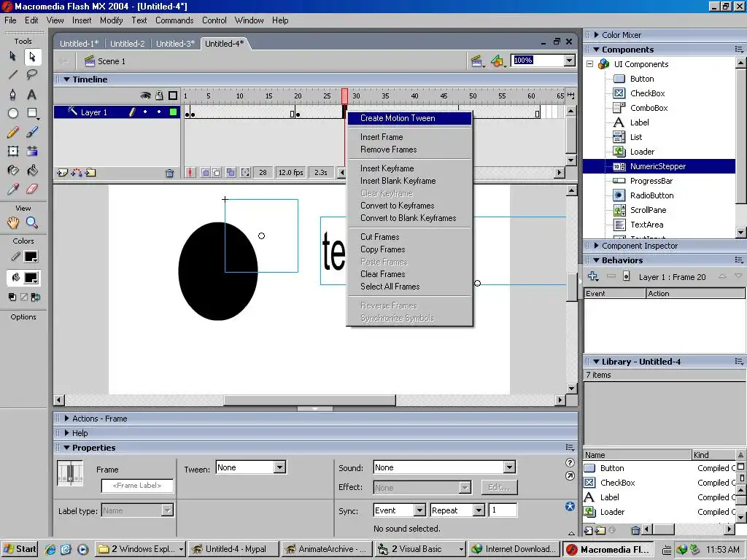Open the Untitled-4 - Mypal taskbar window

(x=233, y=549)
